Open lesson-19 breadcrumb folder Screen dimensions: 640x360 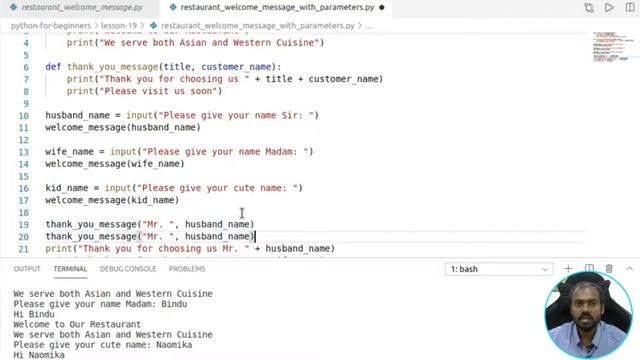point(119,25)
